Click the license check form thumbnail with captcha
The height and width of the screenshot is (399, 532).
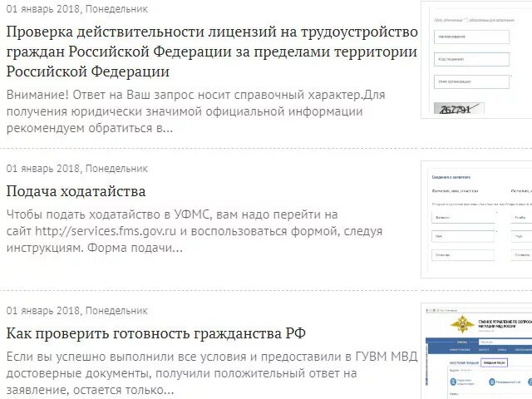point(476,60)
